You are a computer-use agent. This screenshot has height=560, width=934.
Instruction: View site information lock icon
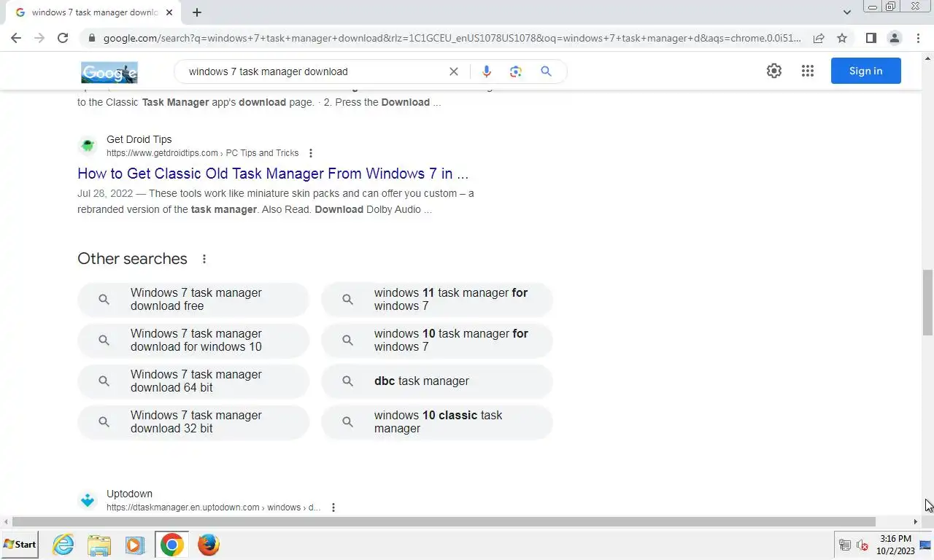pos(91,38)
